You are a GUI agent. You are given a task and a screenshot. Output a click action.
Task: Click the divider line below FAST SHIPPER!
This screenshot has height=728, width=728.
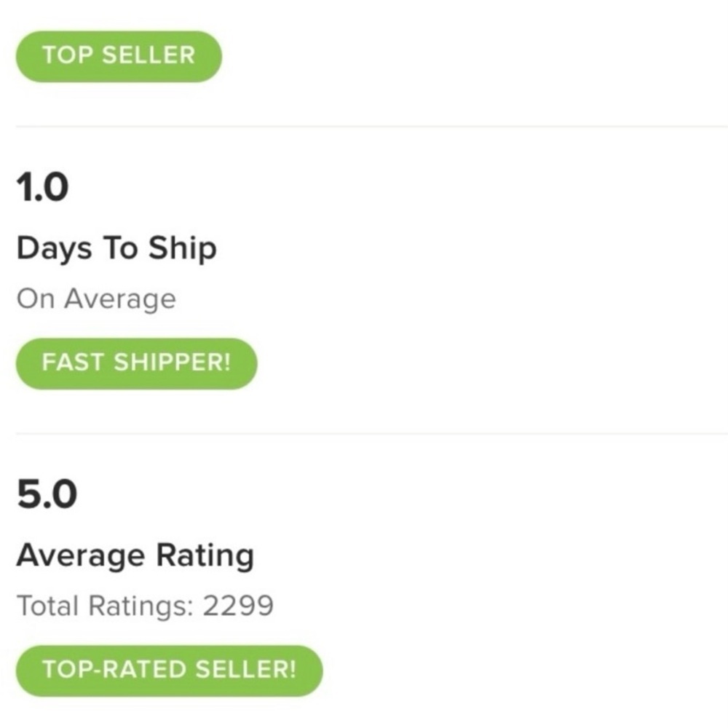364,434
